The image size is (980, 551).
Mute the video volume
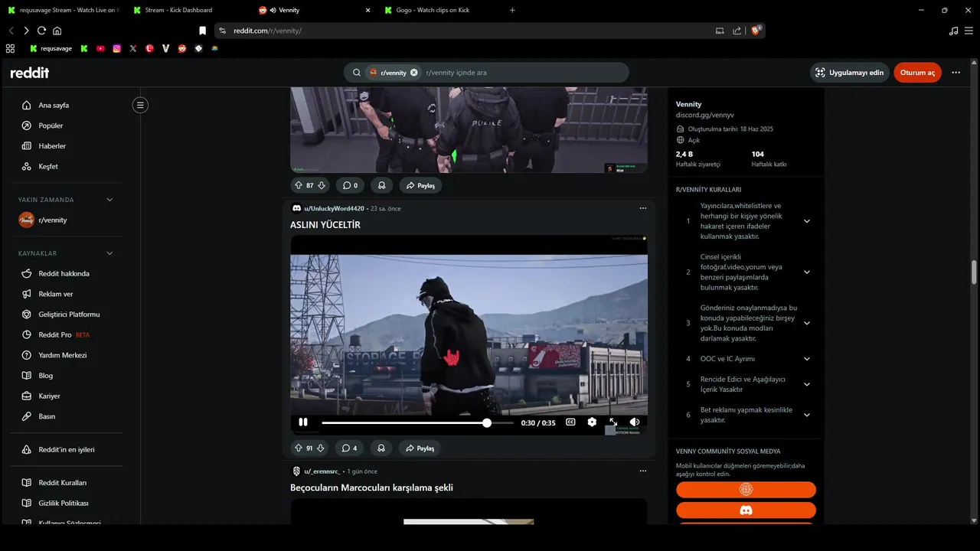635,422
